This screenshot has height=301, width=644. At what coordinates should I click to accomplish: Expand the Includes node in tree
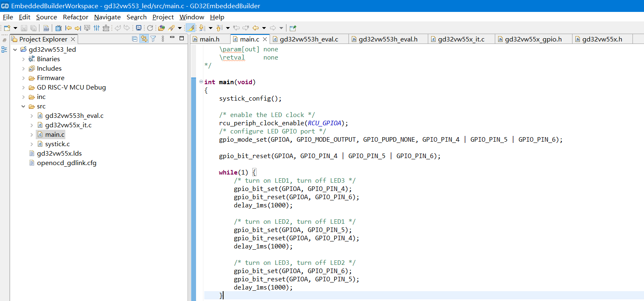tap(23, 69)
